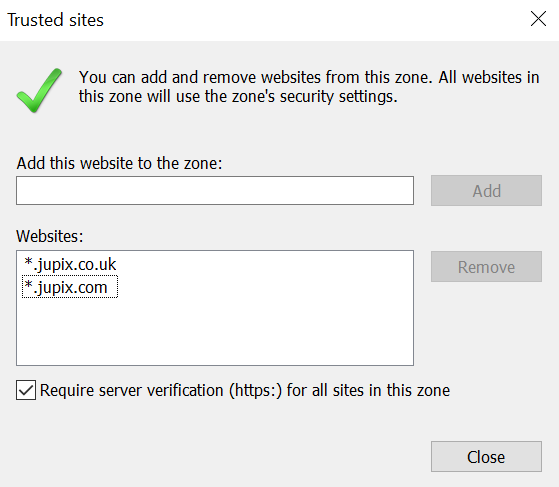Select *.jupix.co.uk in the Websites list
The image size is (559, 487).
click(x=70, y=264)
